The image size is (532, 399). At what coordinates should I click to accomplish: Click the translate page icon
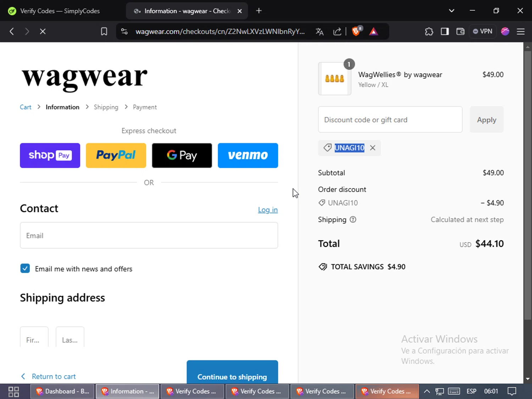pos(320,32)
